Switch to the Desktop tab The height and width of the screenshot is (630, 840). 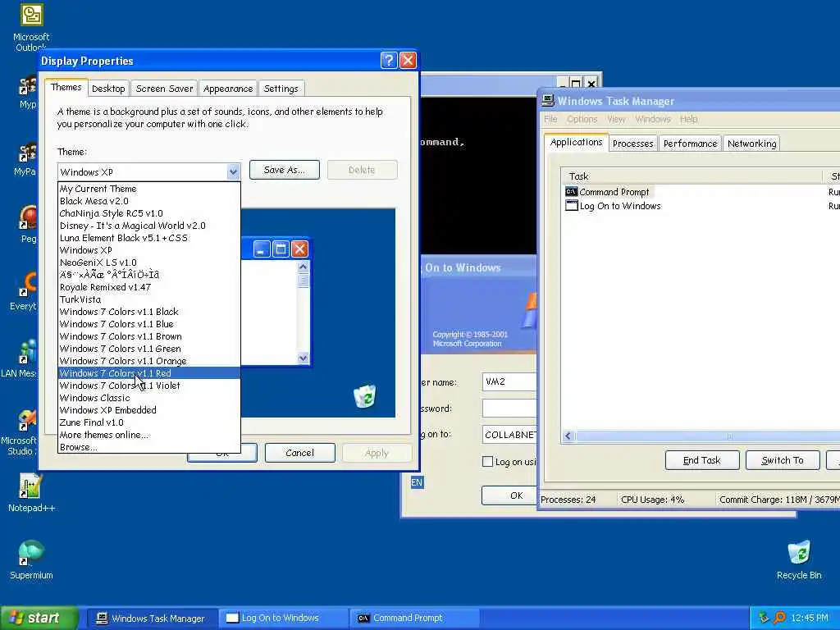point(108,89)
